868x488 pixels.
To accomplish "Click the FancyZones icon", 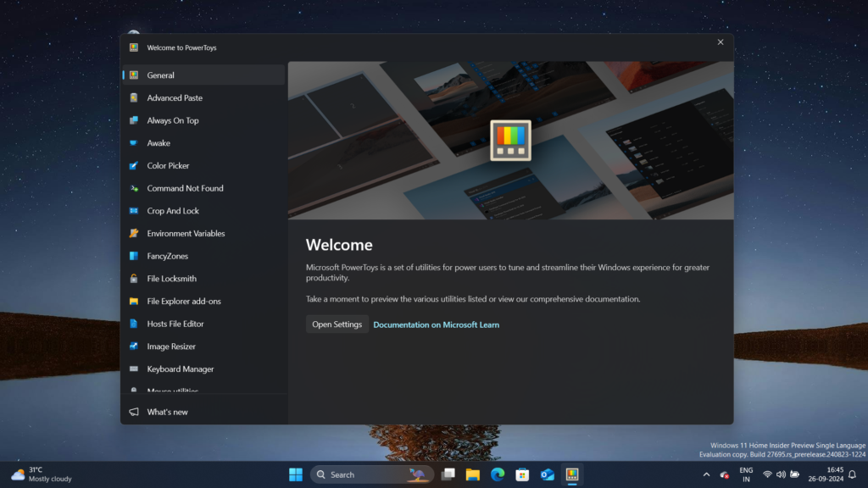I will 134,256.
